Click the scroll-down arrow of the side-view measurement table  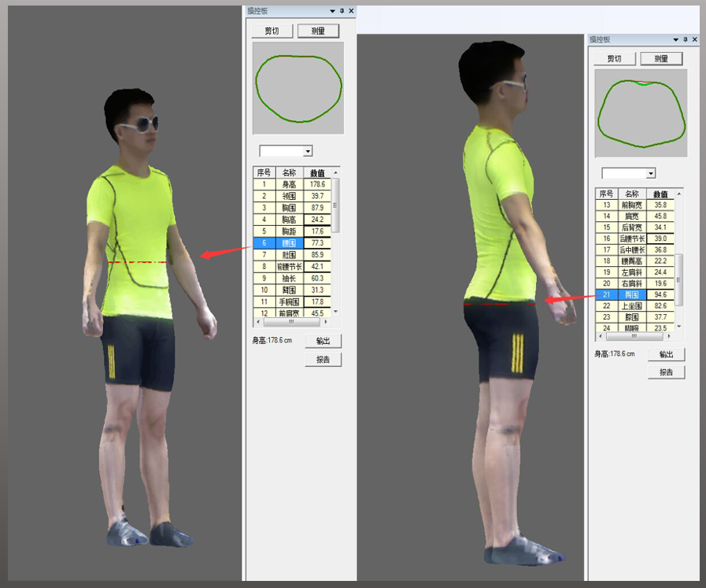[679, 326]
